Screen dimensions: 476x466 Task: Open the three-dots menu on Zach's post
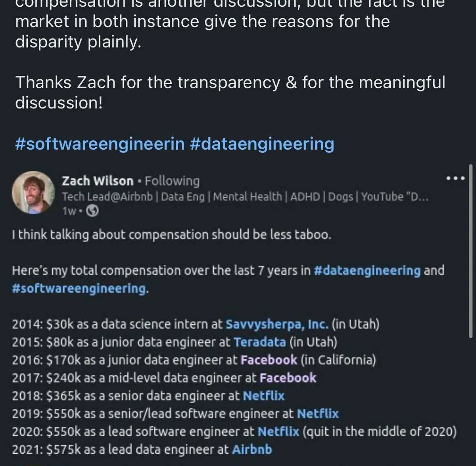pos(455,179)
